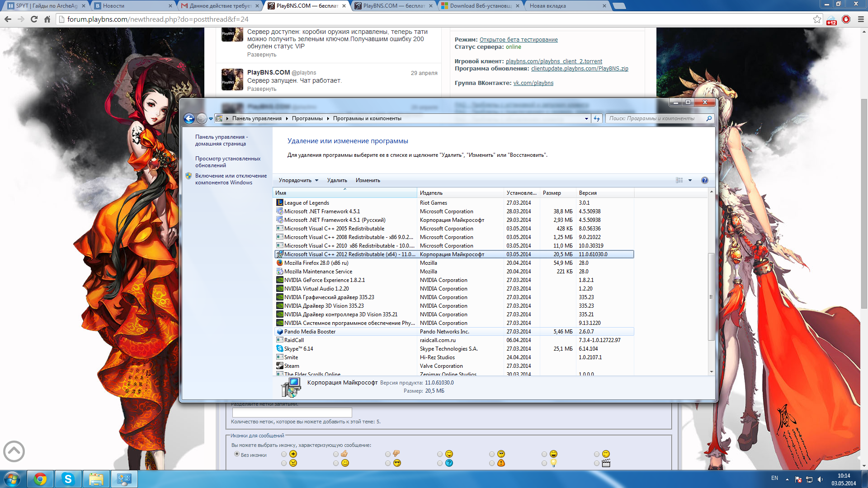868x488 pixels.
Task: Open 'Панель управления - домашняя страница' link
Action: tap(222, 140)
